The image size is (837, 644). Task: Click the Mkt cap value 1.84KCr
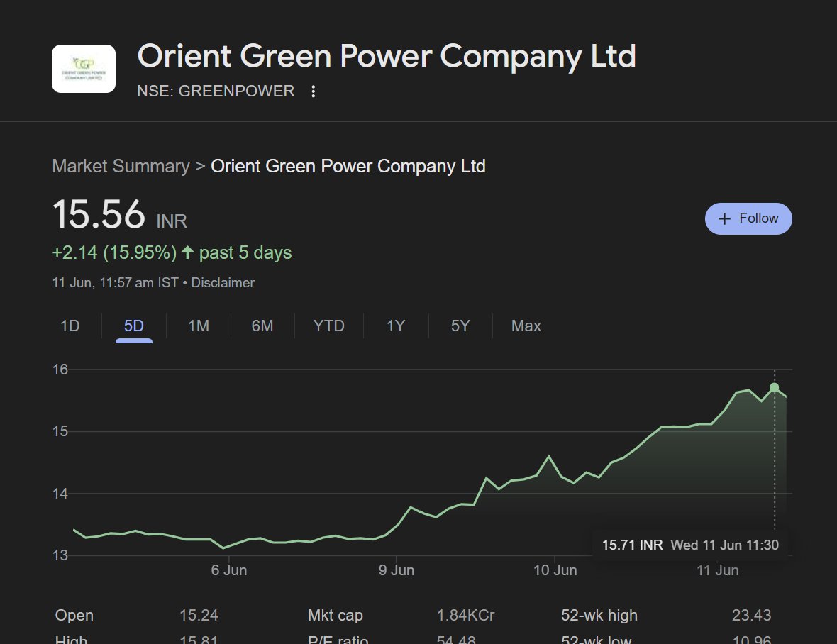coord(465,615)
